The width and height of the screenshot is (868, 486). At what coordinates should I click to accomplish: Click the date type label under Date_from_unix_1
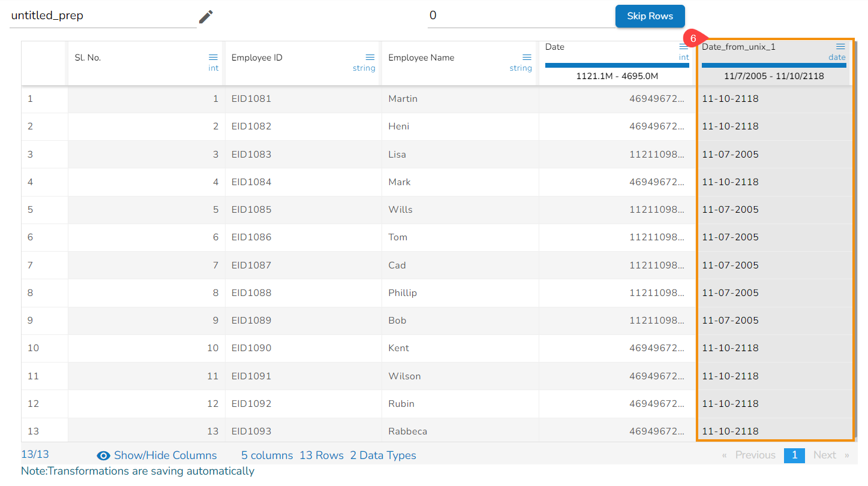tap(837, 58)
